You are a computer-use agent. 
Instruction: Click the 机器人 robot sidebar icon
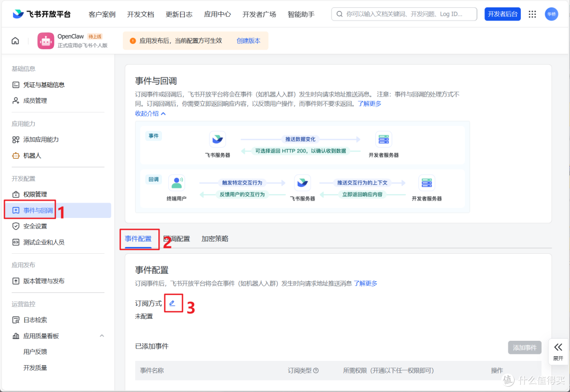point(16,156)
